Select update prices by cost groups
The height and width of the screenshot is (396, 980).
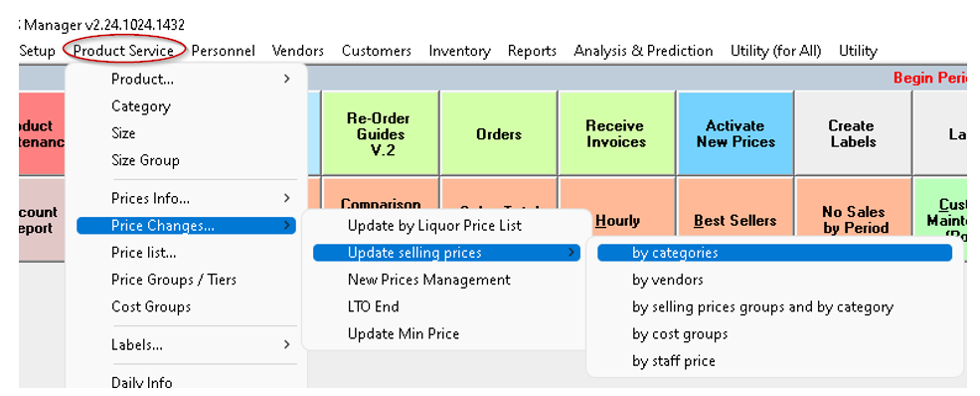(774, 334)
